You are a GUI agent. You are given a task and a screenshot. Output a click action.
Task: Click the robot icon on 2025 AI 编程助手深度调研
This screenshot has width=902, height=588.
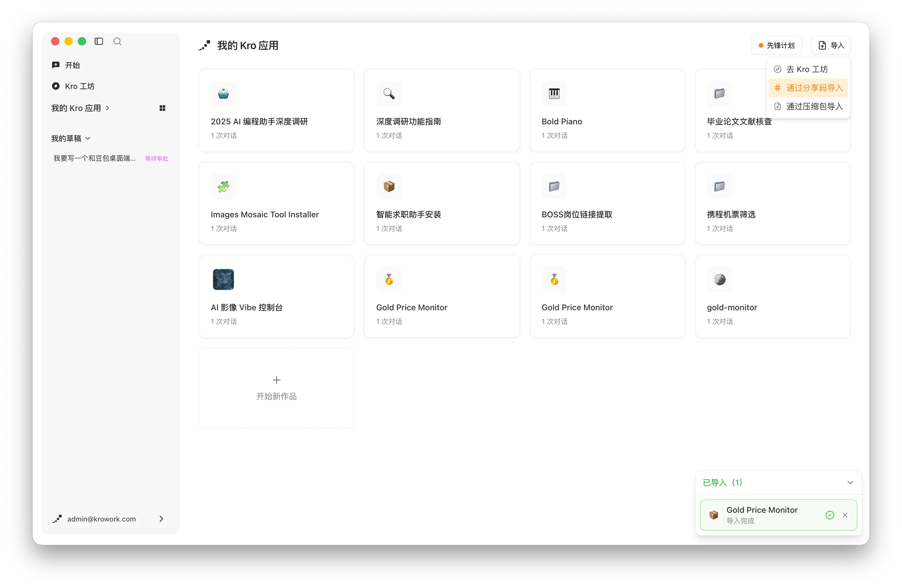click(223, 93)
